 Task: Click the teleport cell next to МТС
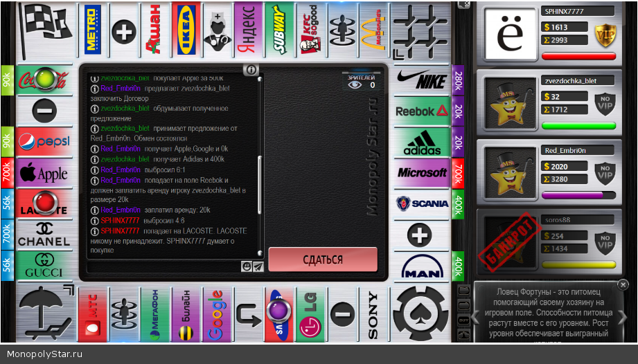tap(124, 314)
